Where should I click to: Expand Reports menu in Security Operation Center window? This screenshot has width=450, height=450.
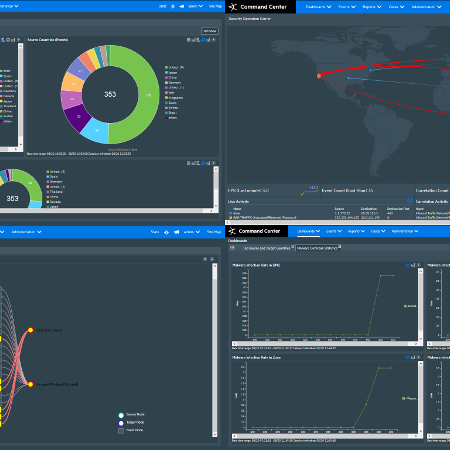click(x=372, y=7)
